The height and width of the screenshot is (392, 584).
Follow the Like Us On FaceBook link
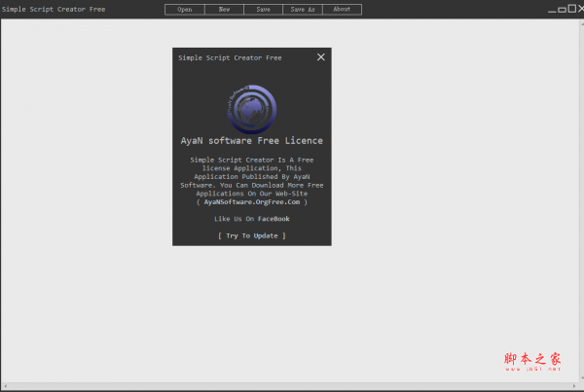pos(251,219)
